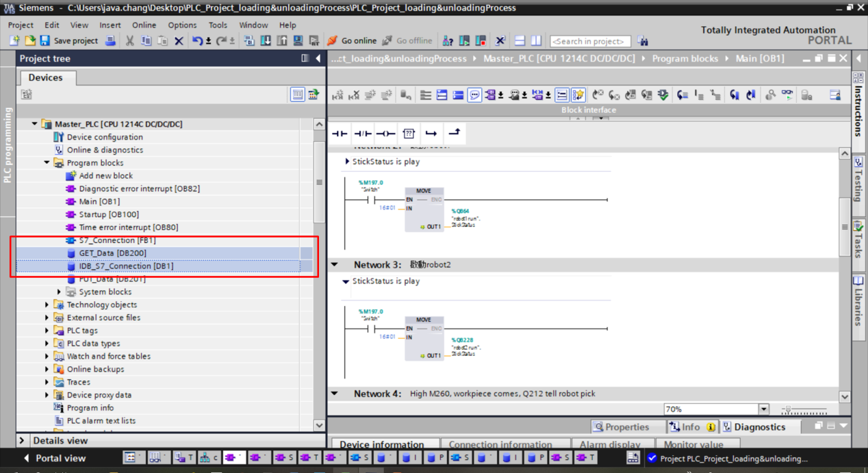Image resolution: width=868 pixels, height=473 pixels.
Task: Open Program info tree item
Action: (x=90, y=408)
